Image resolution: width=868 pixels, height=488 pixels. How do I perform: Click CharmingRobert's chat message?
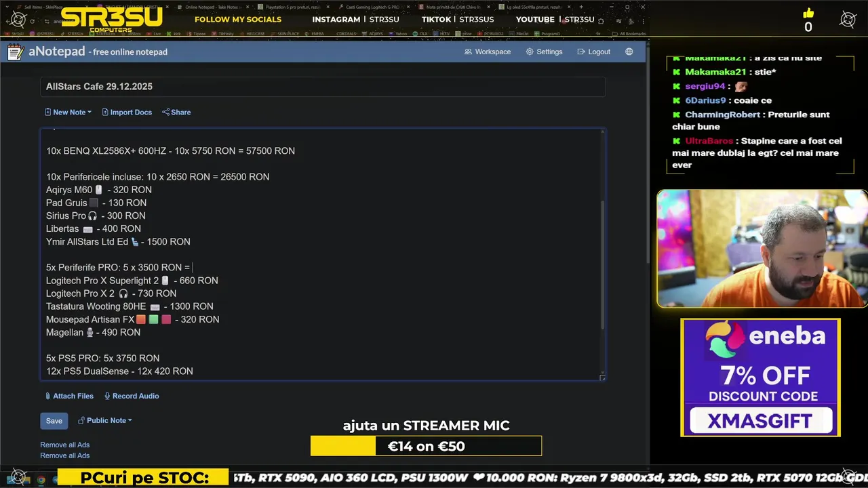(751, 121)
